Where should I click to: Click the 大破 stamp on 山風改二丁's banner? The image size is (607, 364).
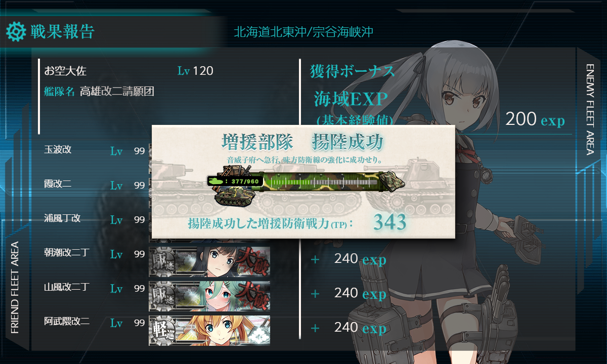252,296
